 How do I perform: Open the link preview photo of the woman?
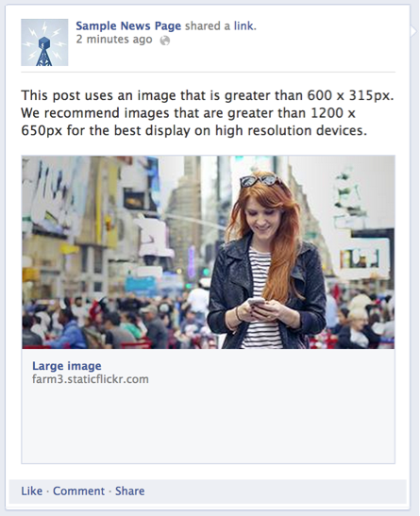[x=209, y=252]
